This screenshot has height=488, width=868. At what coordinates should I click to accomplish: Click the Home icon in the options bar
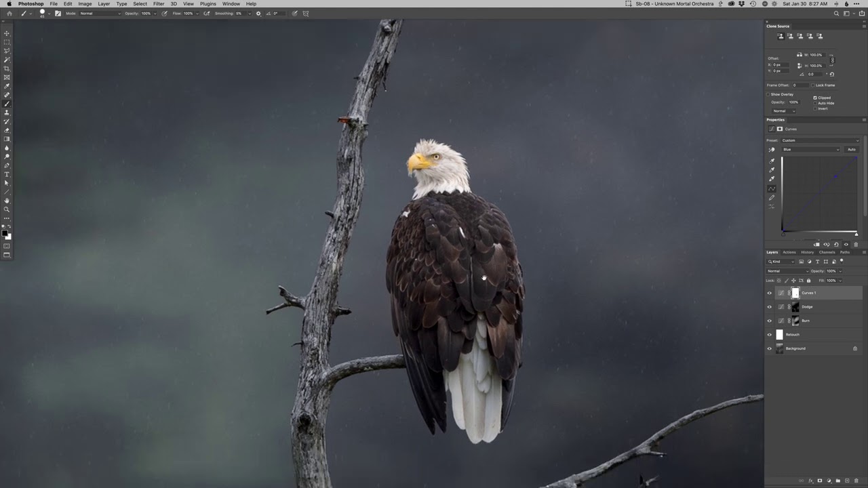[x=9, y=14]
